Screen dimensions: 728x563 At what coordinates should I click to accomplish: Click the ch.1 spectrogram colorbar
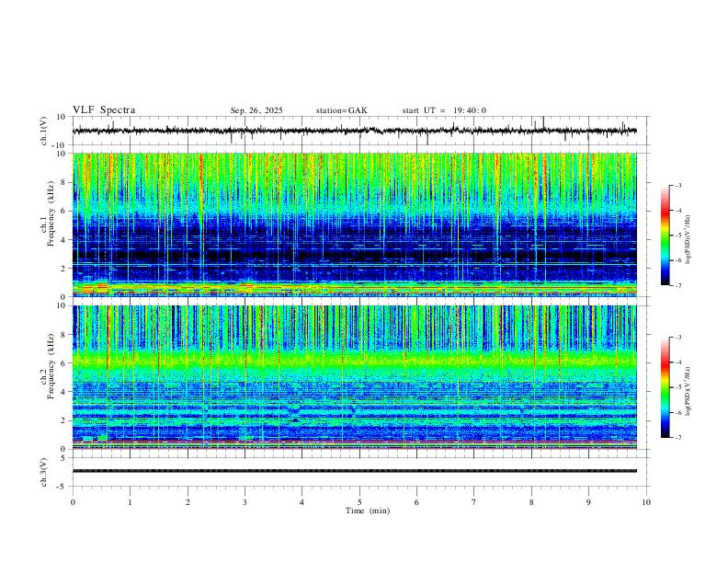(665, 236)
